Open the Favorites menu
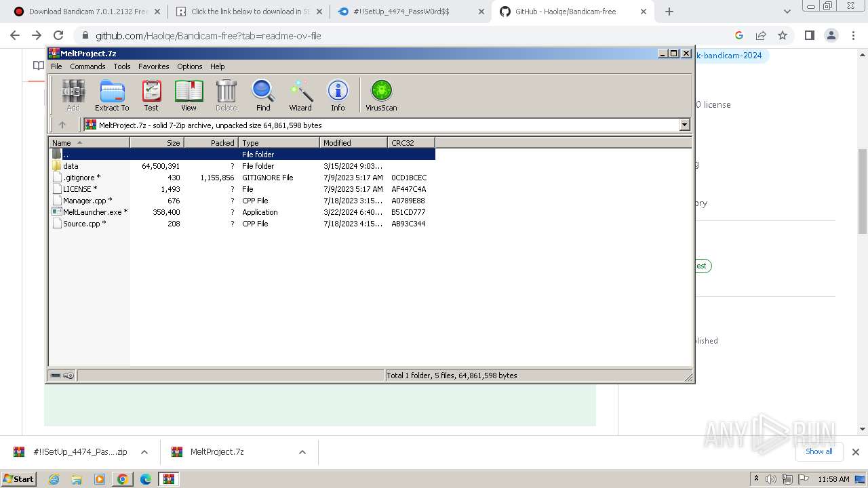Screen dimensions: 868x488 pos(154,66)
